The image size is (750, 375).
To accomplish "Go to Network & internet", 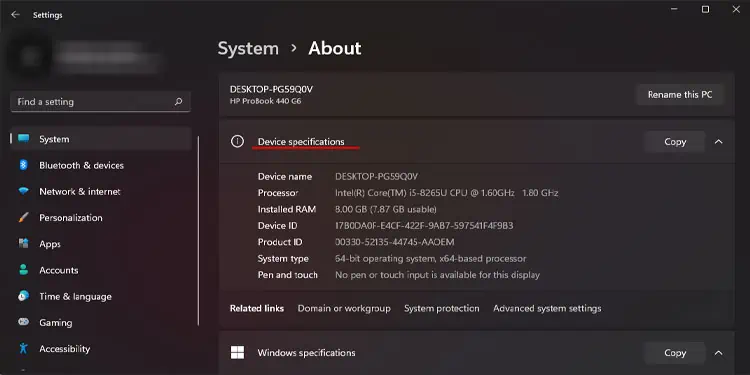I will (101, 191).
